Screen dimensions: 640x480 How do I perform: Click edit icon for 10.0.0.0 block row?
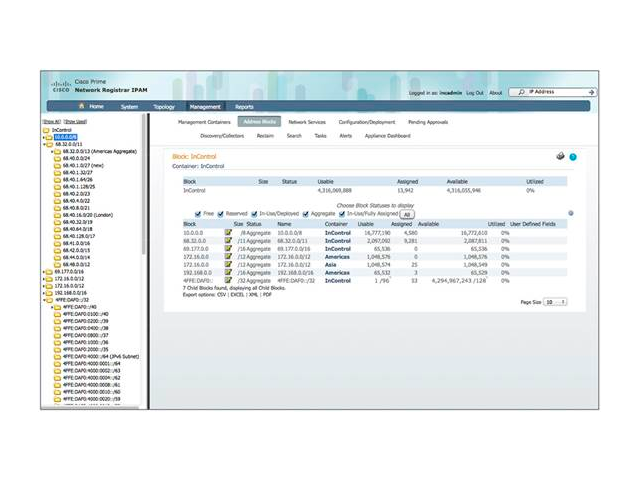[x=228, y=231]
